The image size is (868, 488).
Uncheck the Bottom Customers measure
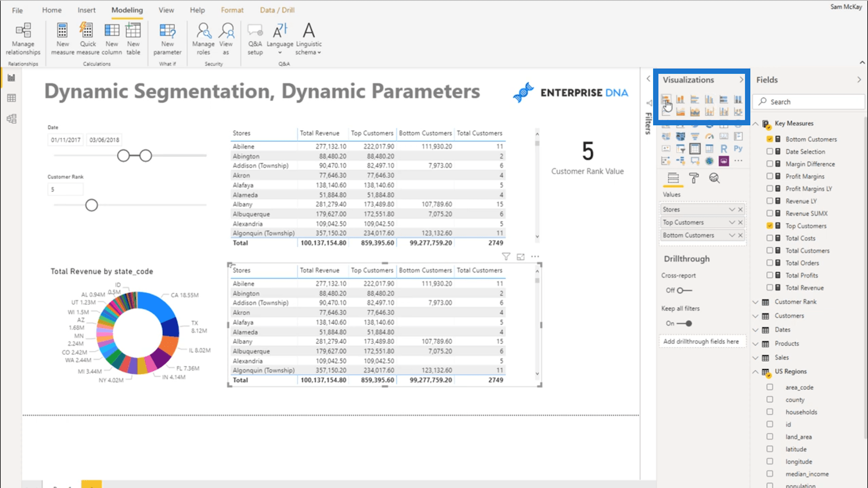click(x=770, y=139)
